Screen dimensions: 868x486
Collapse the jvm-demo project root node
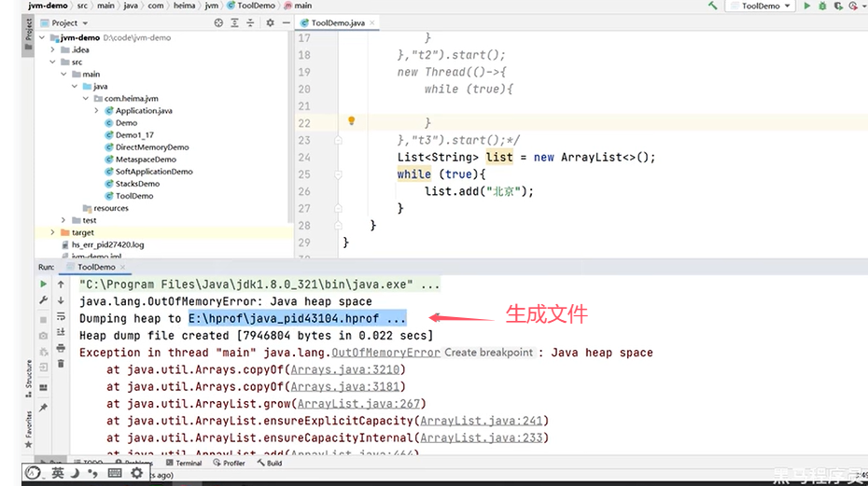coord(42,37)
